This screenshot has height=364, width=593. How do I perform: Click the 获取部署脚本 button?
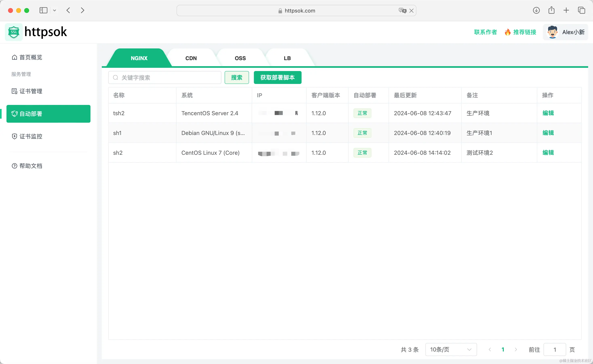(x=277, y=77)
